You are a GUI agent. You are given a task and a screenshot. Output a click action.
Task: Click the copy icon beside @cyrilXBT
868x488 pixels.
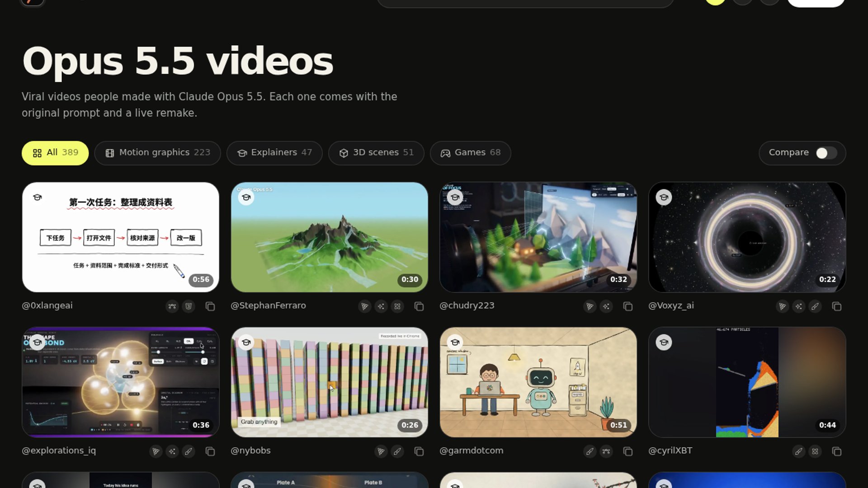[x=837, y=451]
